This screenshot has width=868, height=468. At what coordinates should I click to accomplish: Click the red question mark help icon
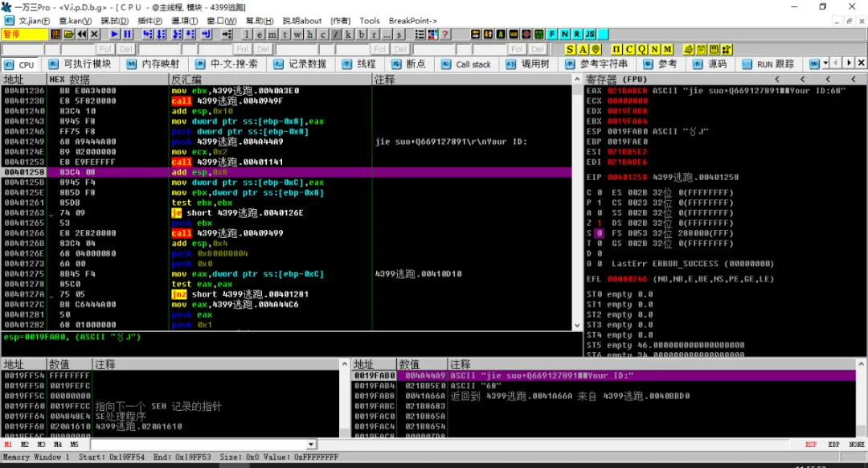445,35
